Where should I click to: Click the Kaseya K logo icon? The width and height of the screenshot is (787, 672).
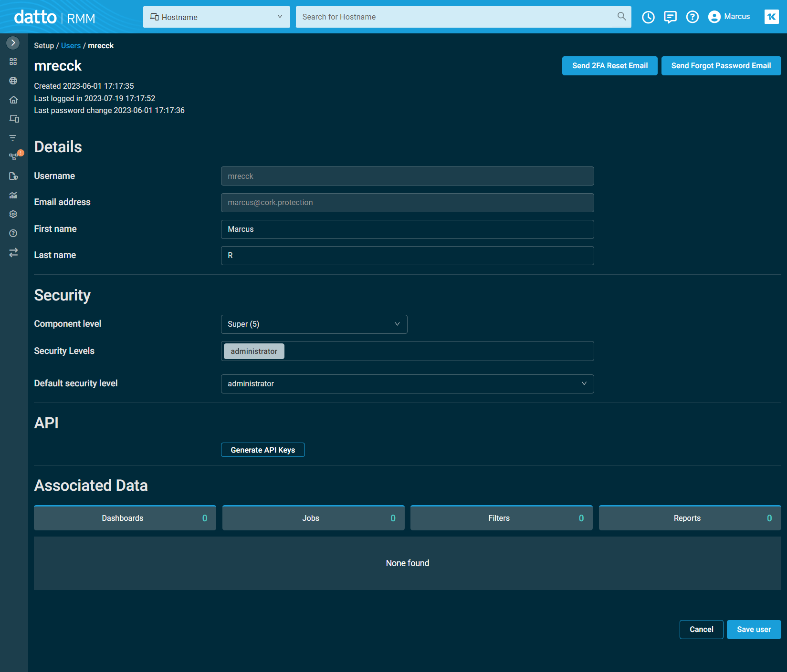point(771,17)
